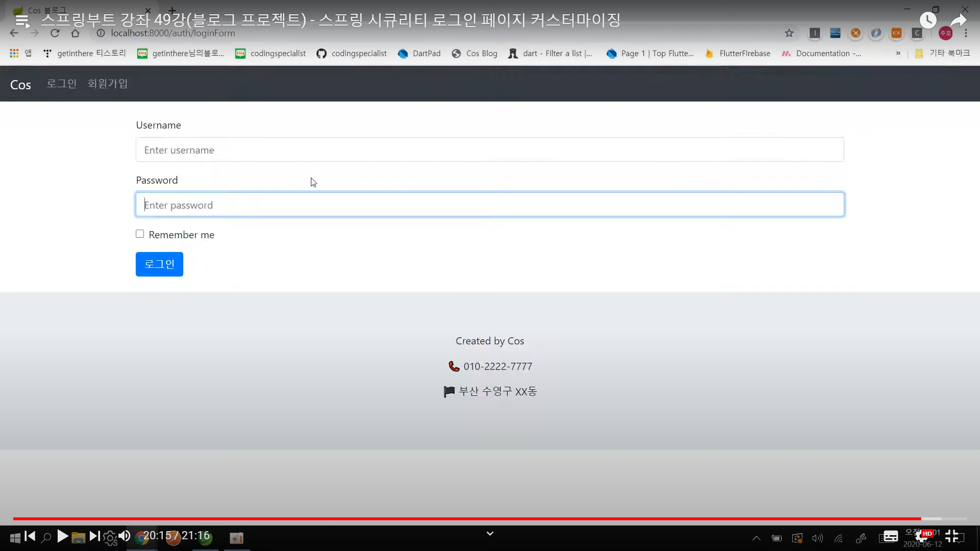Screen dimensions: 980x551
Task: Exit fullscreen mode
Action: tap(951, 536)
